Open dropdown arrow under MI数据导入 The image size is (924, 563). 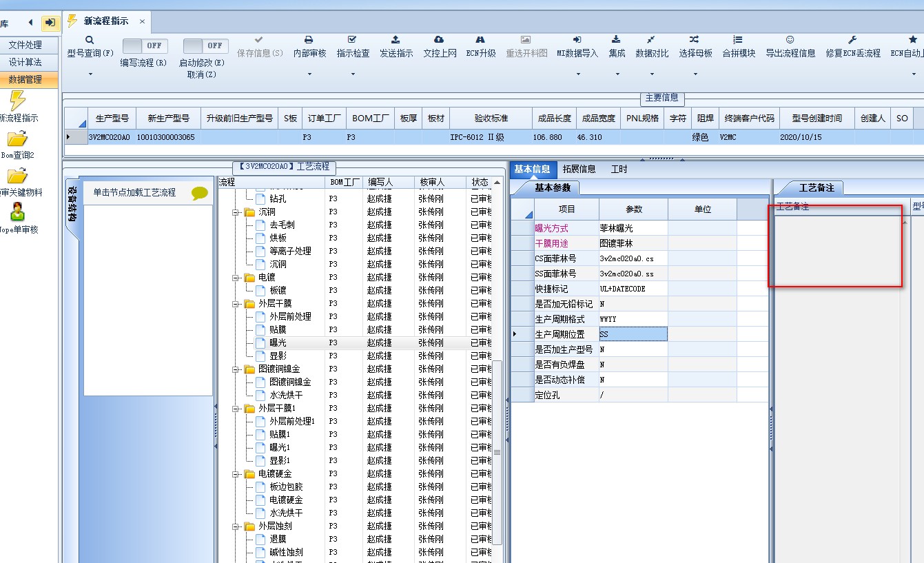[577, 74]
